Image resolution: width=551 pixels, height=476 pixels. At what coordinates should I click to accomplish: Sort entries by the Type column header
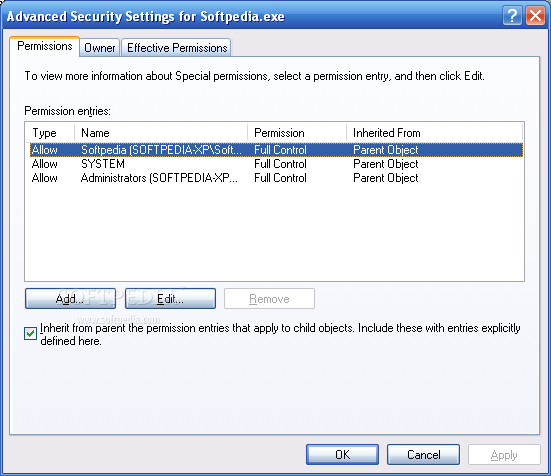[50, 133]
